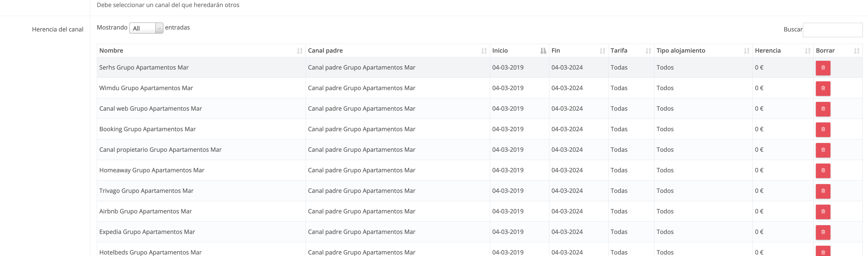Image resolution: width=868 pixels, height=256 pixels.
Task: Delete the Expedia Grupo Apartamentos Mar row
Action: (x=823, y=232)
